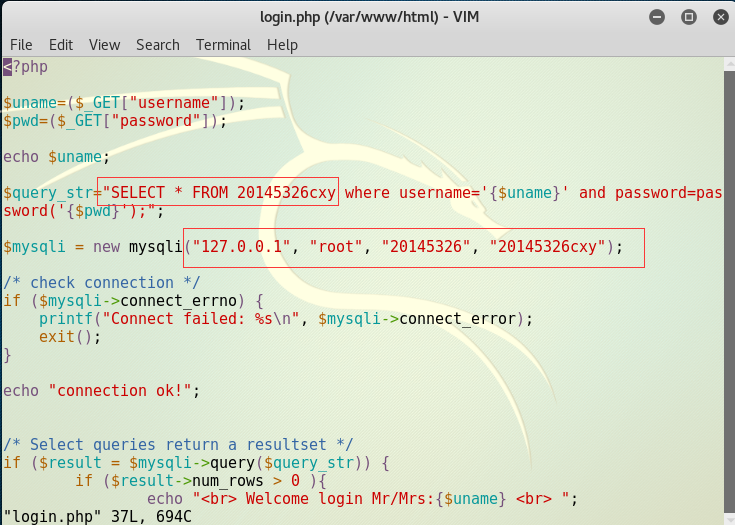Click the $pwd=($_GET["password"]) line
This screenshot has width=735, height=525.
point(115,121)
